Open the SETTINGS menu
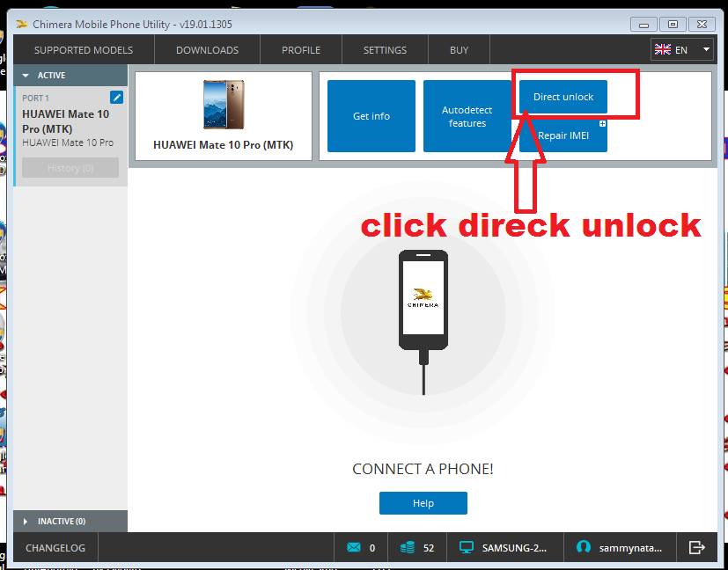 [385, 50]
